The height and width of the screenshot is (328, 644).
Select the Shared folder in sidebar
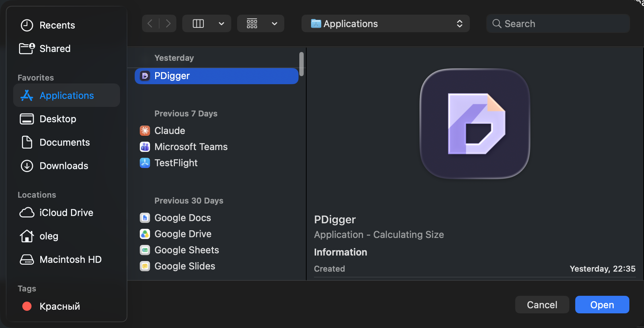(67, 49)
